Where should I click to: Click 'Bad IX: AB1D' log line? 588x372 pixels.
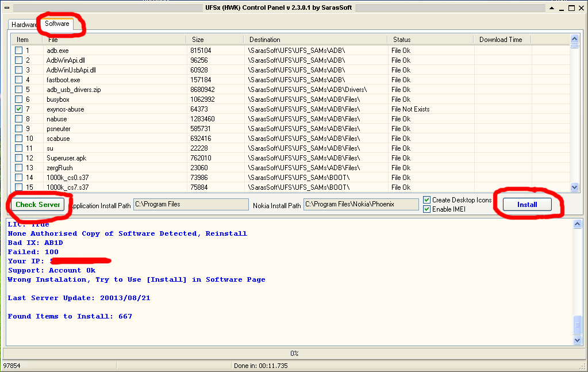tap(35, 243)
